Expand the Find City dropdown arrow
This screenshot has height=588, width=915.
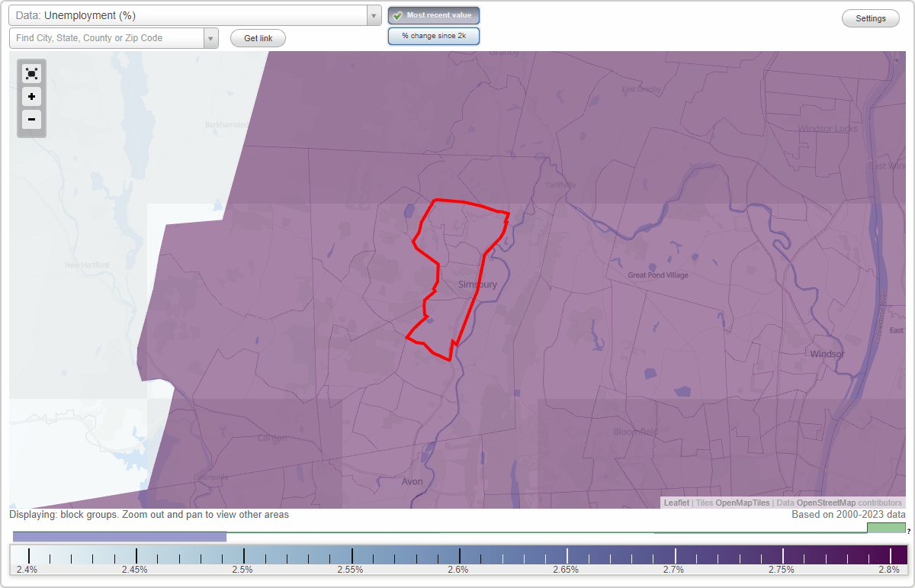tap(211, 37)
